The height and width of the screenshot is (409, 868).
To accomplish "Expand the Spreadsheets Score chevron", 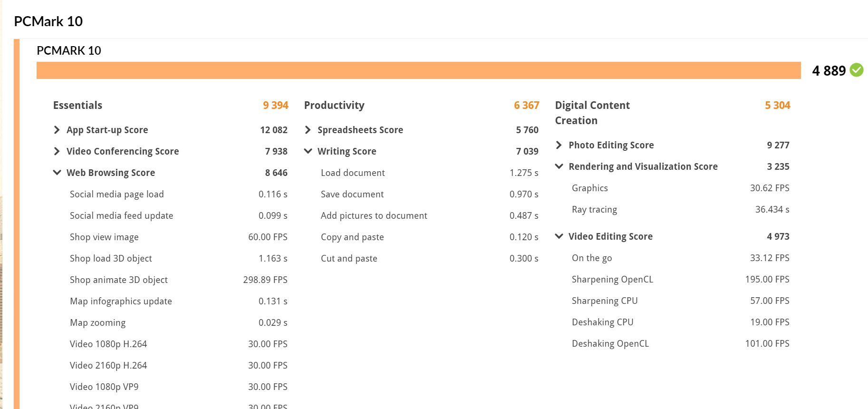I will [x=308, y=130].
